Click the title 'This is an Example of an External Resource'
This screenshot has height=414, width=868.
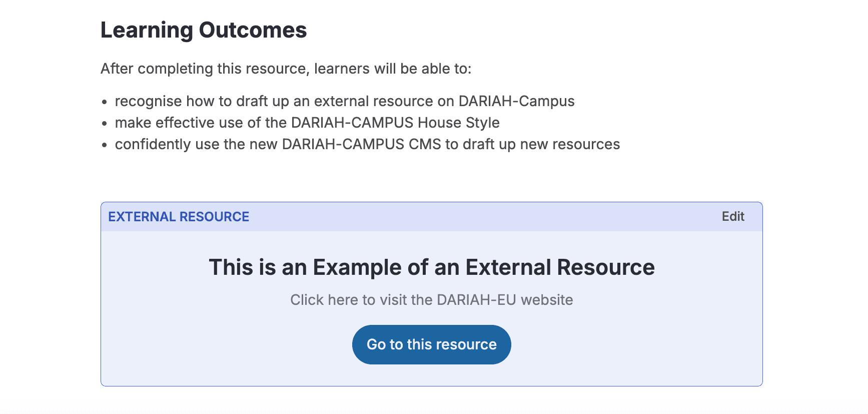click(431, 267)
